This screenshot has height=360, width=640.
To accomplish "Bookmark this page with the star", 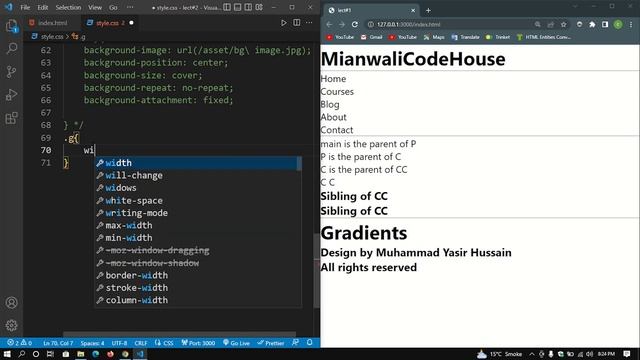I will [564, 24].
